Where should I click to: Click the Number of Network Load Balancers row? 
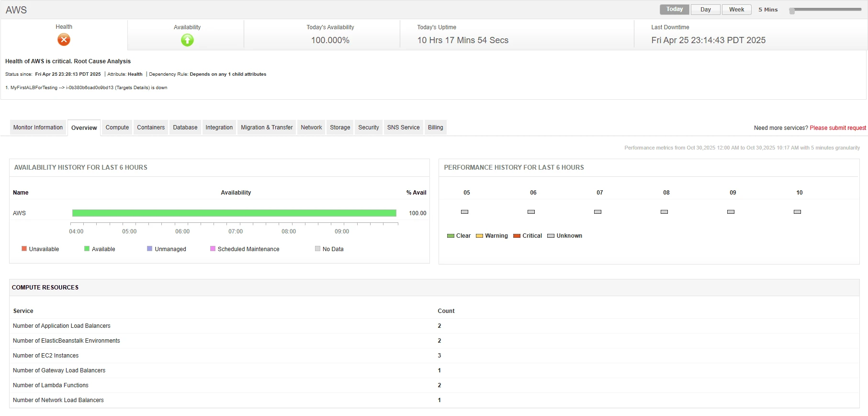[434, 400]
